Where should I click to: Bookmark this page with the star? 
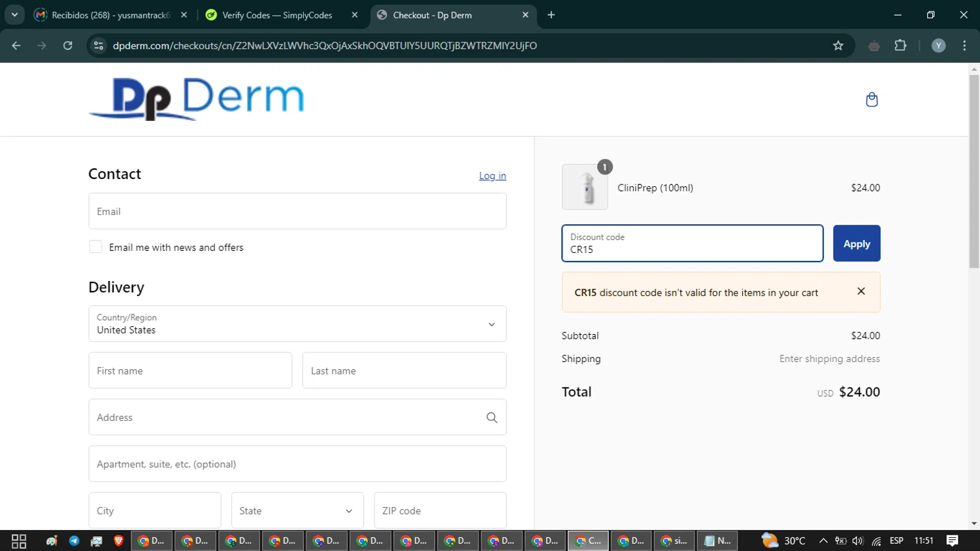[x=838, y=45]
